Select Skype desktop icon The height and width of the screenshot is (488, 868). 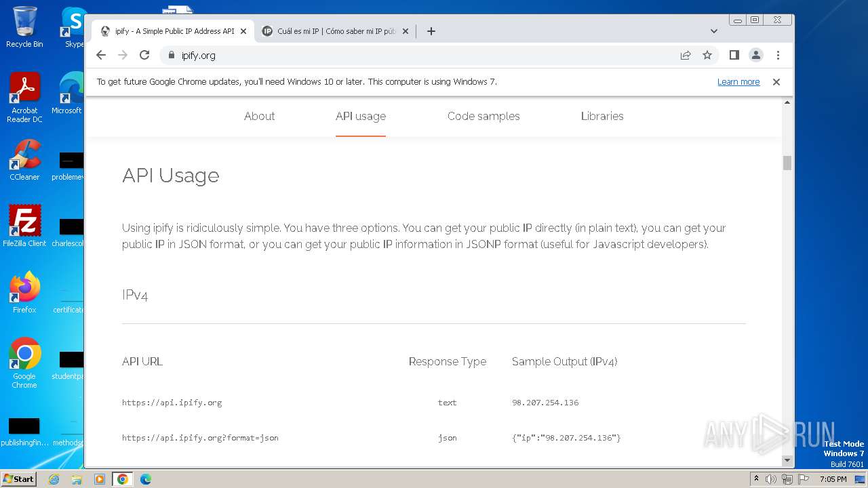pos(73,27)
